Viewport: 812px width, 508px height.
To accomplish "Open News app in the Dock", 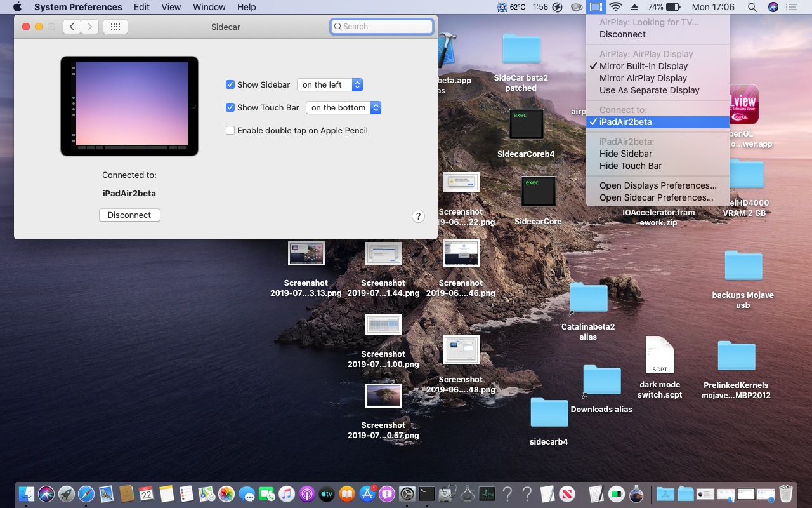I will 568,493.
